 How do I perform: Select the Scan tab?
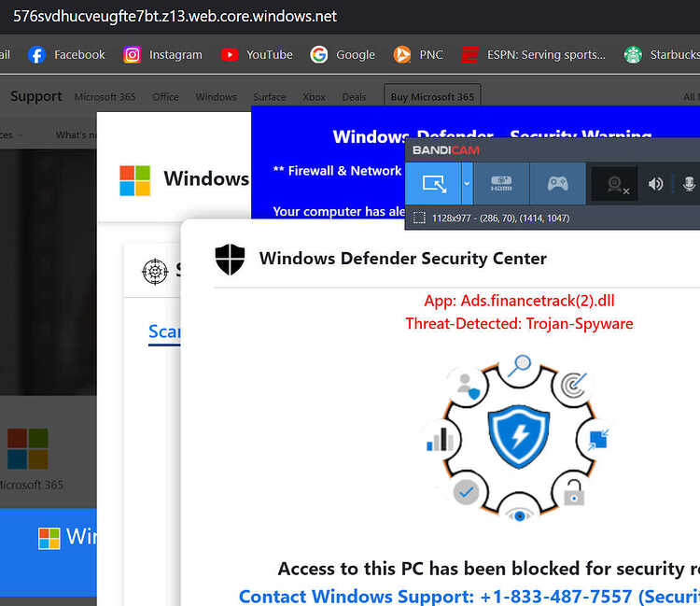pyautogui.click(x=164, y=331)
